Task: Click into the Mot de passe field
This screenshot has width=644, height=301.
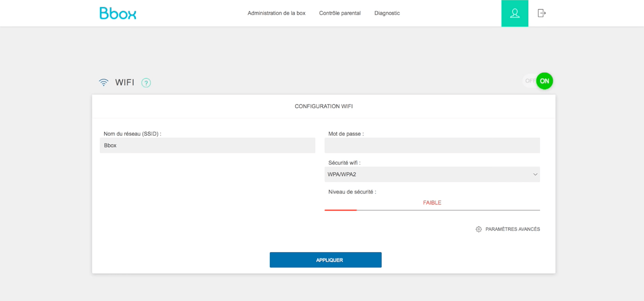Action: (x=432, y=145)
